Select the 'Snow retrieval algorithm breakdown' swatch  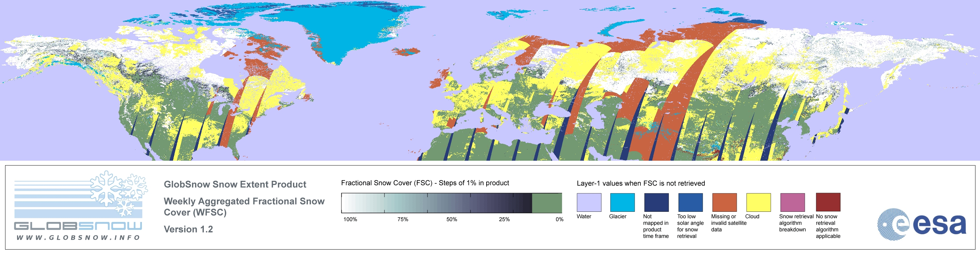tap(793, 202)
